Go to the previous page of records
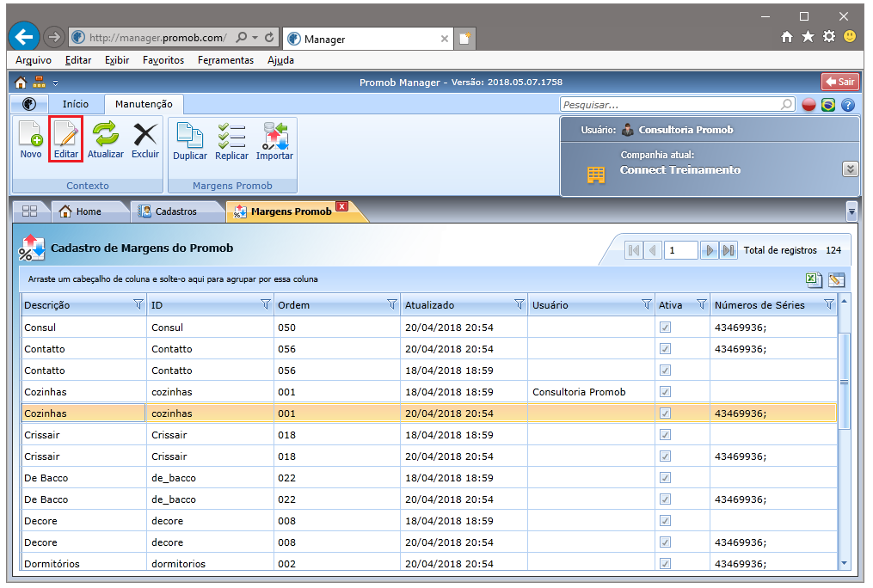Image resolution: width=873 pixels, height=588 pixels. pos(653,250)
